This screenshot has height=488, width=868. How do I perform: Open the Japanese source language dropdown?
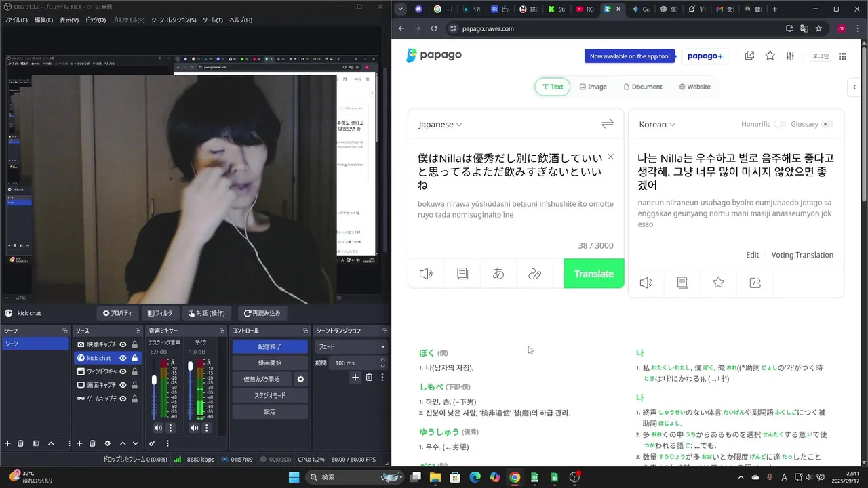click(x=440, y=124)
